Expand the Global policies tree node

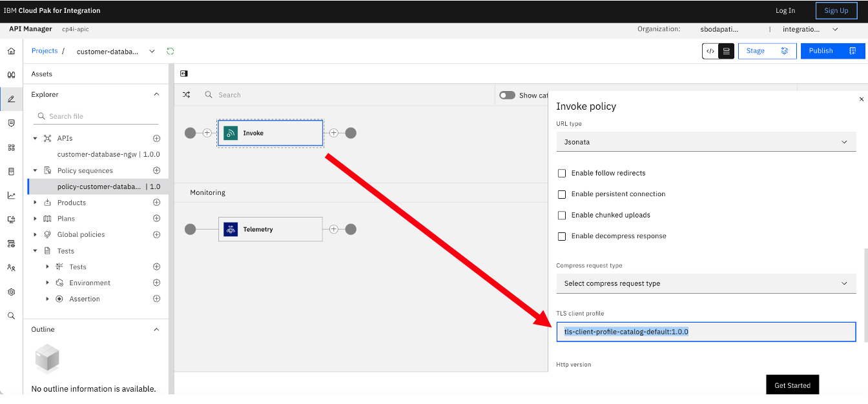pos(35,234)
